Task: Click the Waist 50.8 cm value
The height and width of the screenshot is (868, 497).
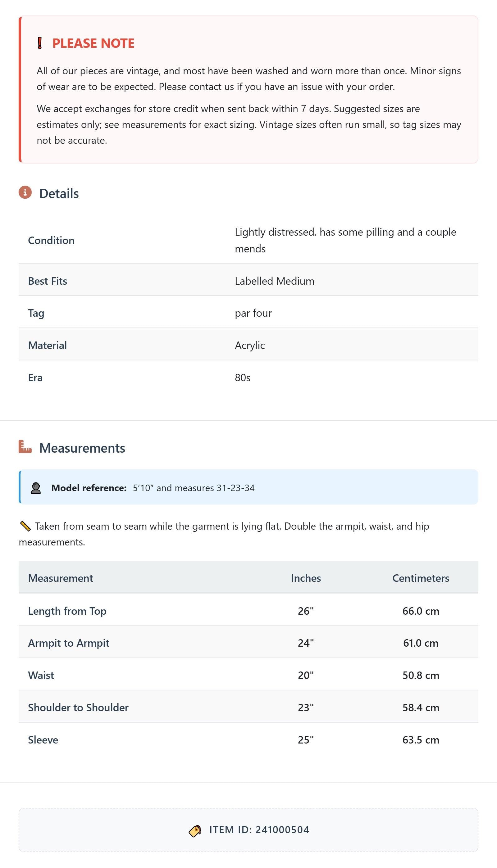Action: pos(421,675)
